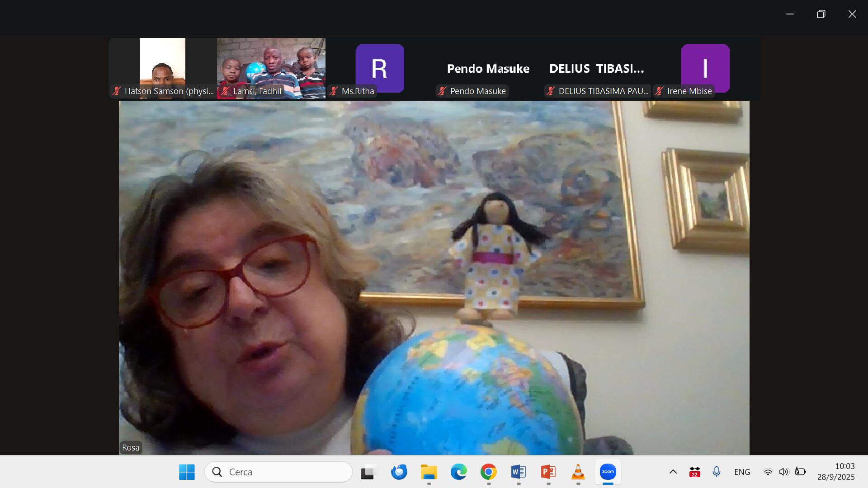Launch VLC media player from the taskbar
Image resolution: width=868 pixels, height=488 pixels.
point(578,472)
